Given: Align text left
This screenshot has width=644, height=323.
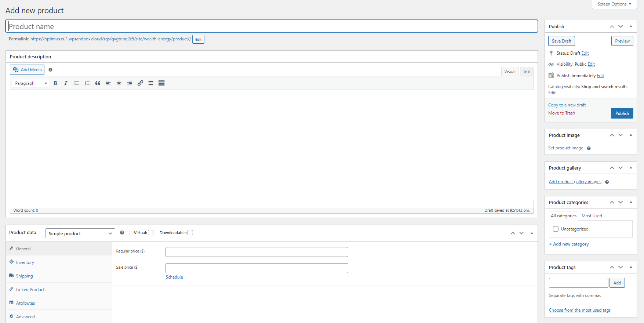Looking at the screenshot, I should tap(108, 83).
